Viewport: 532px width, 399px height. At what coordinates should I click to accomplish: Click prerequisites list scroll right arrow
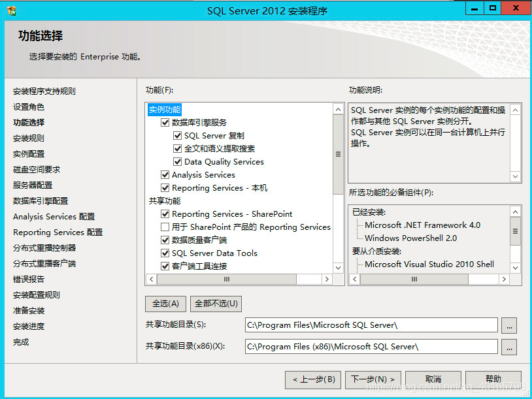click(x=504, y=279)
